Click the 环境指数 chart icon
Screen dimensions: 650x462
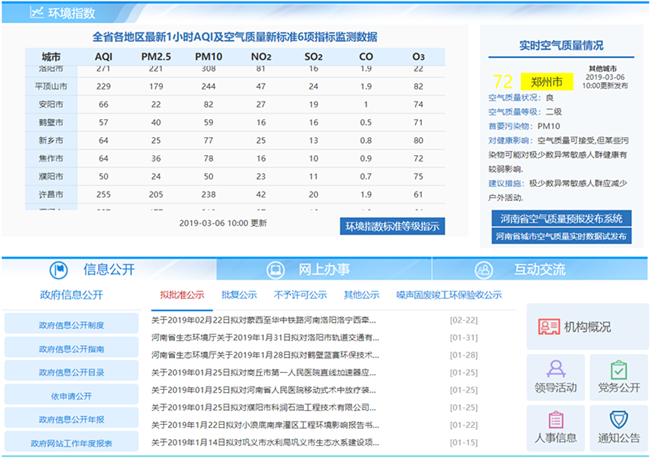tap(37, 13)
